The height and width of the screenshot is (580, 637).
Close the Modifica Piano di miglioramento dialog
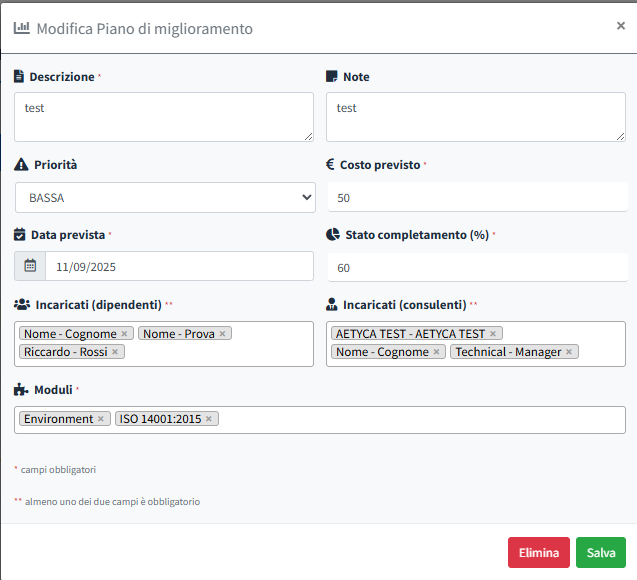621,26
